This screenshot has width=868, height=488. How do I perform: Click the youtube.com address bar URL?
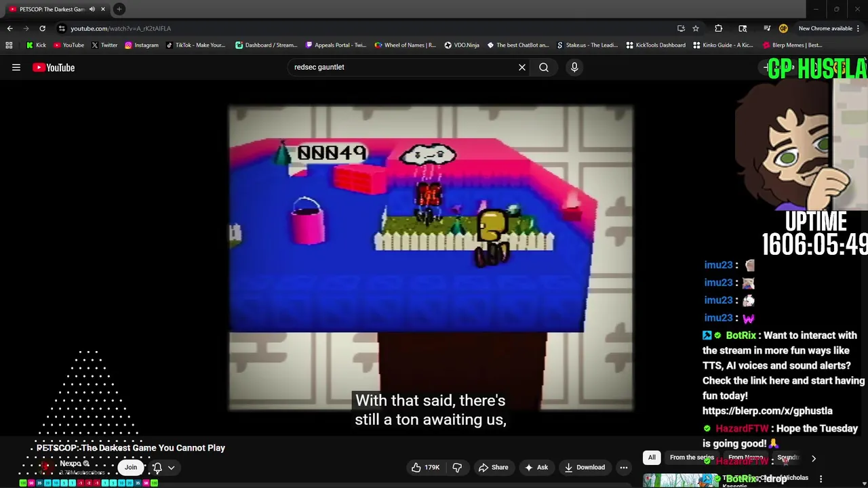[x=121, y=28]
